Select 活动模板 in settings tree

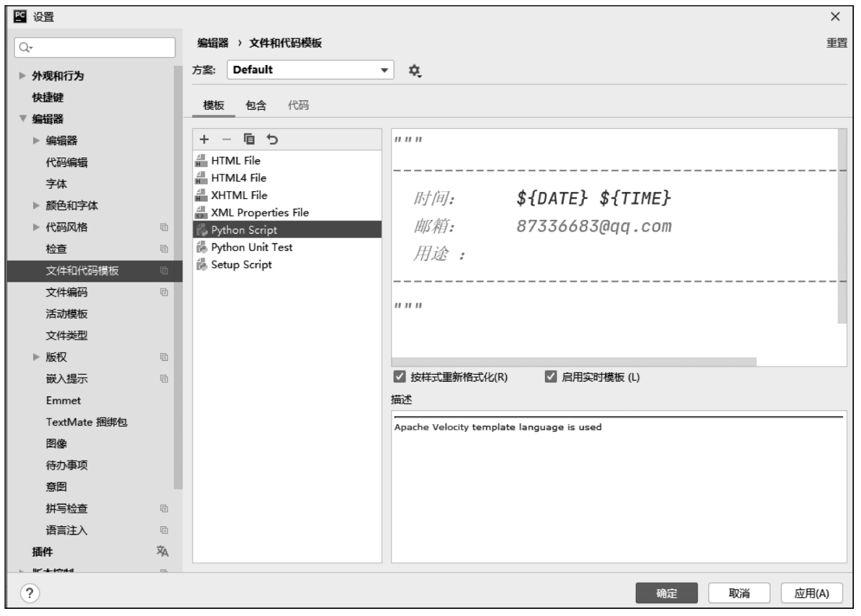coord(67,314)
